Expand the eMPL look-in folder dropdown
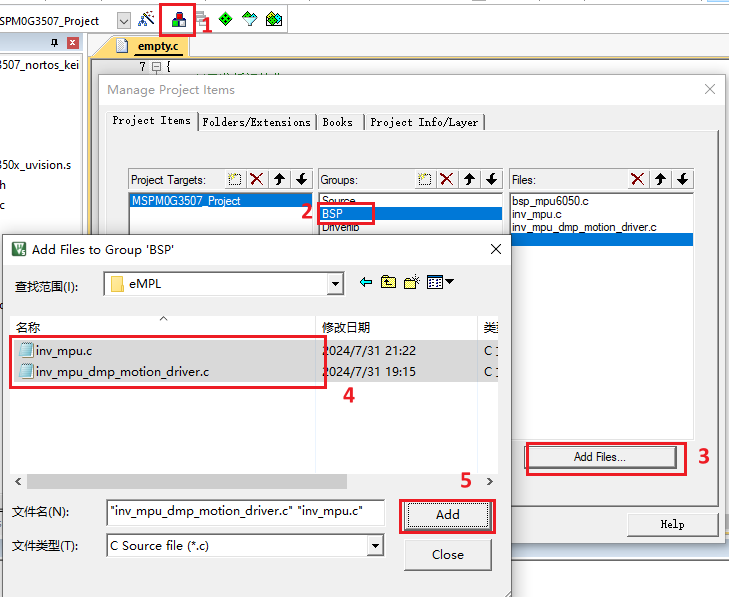Screen dimensions: 729x597 coord(335,284)
